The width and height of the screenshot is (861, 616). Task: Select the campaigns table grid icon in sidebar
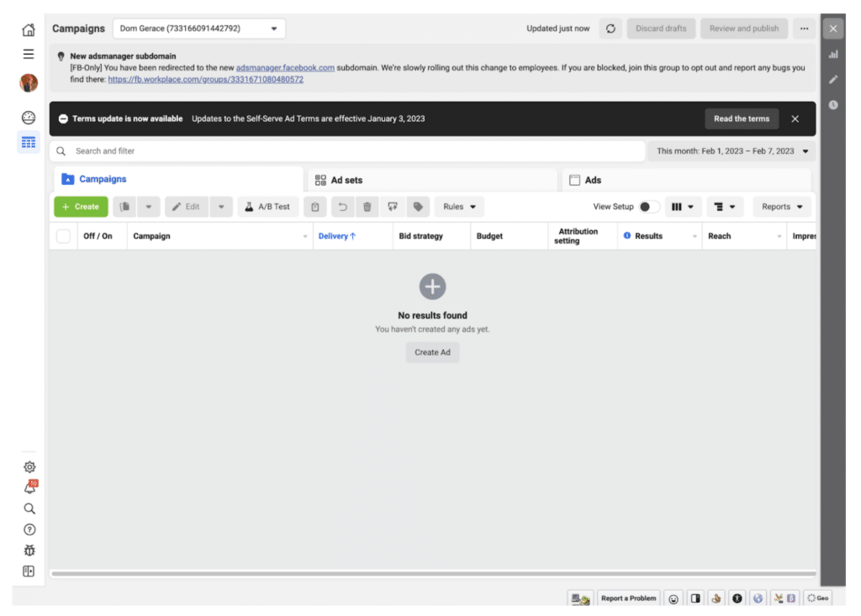(x=29, y=142)
